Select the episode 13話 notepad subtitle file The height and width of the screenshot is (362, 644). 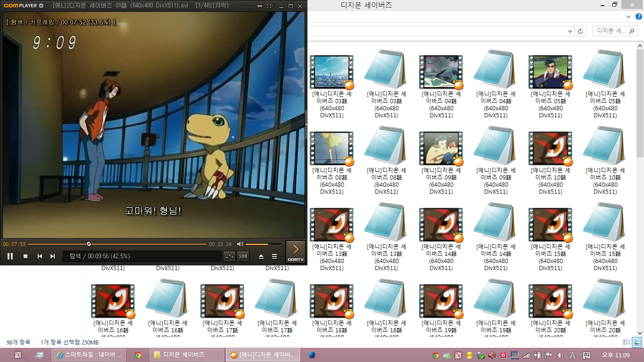pos(386,237)
